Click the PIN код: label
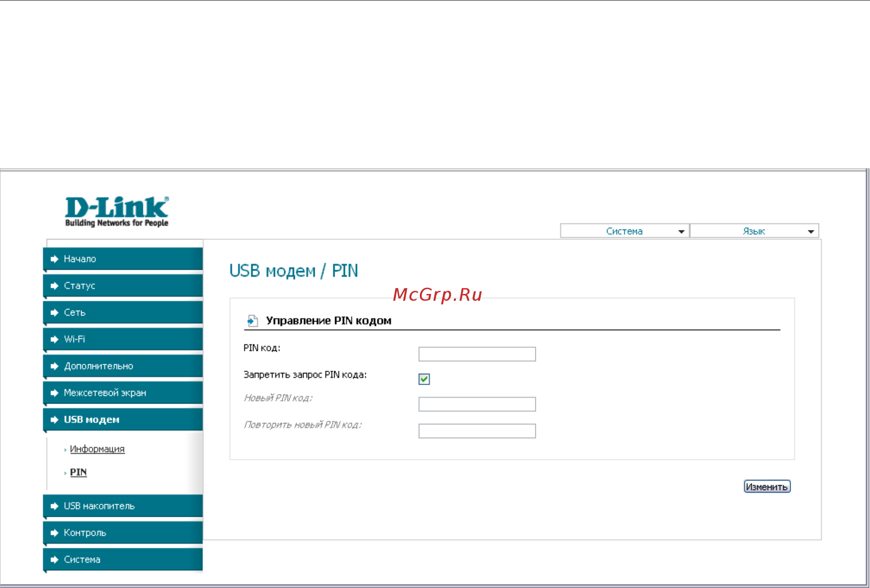The height and width of the screenshot is (588, 870). point(262,348)
